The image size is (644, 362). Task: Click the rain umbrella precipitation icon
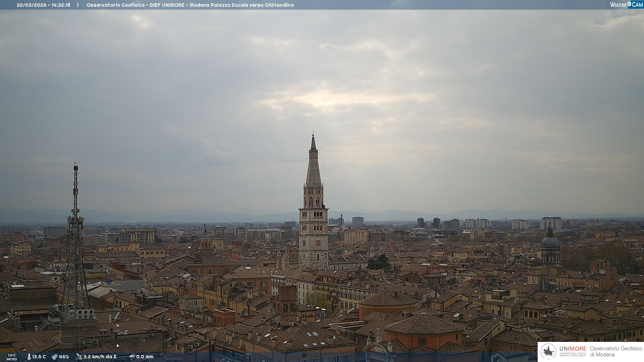[x=132, y=357]
